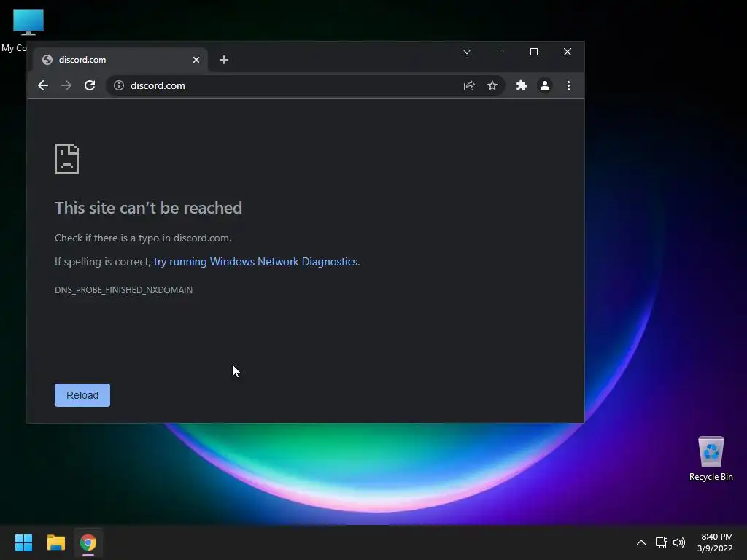This screenshot has height=560, width=747.
Task: Click Chrome icon in taskbar
Action: click(88, 542)
